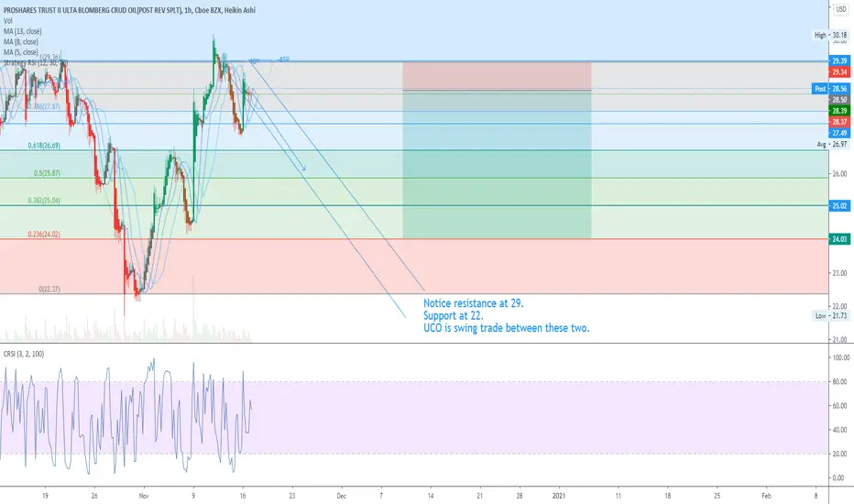Select the 0(22.37) Fibonacci level label
This screenshot has width=854, height=504.
point(49,289)
